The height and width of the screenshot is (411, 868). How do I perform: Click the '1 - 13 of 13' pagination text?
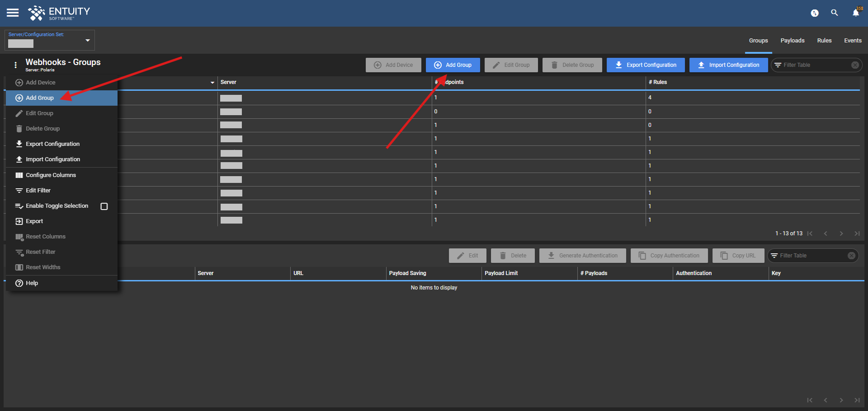tap(789, 234)
